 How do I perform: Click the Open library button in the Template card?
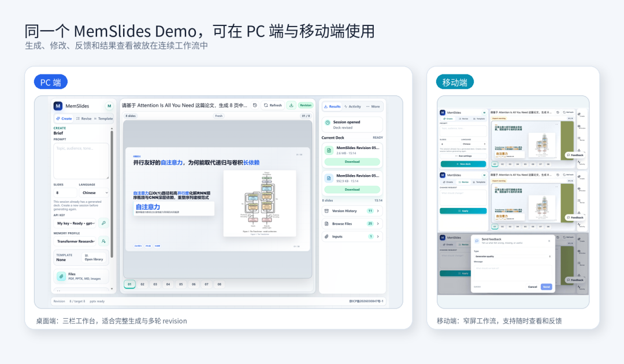coord(94,257)
